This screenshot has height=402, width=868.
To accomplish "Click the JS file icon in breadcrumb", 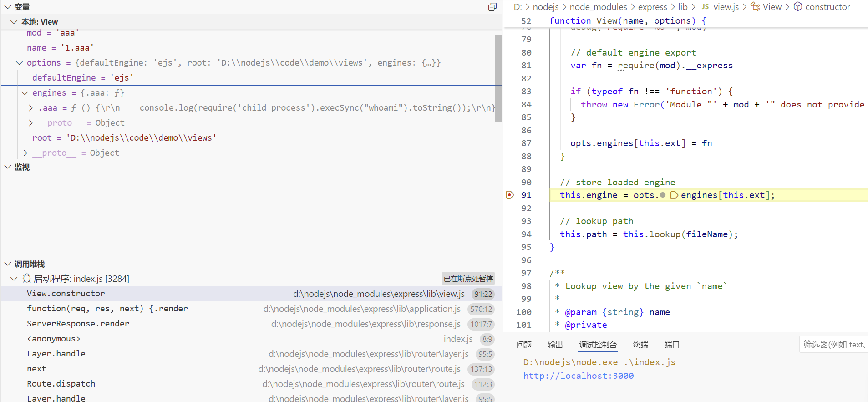I will pyautogui.click(x=705, y=7).
